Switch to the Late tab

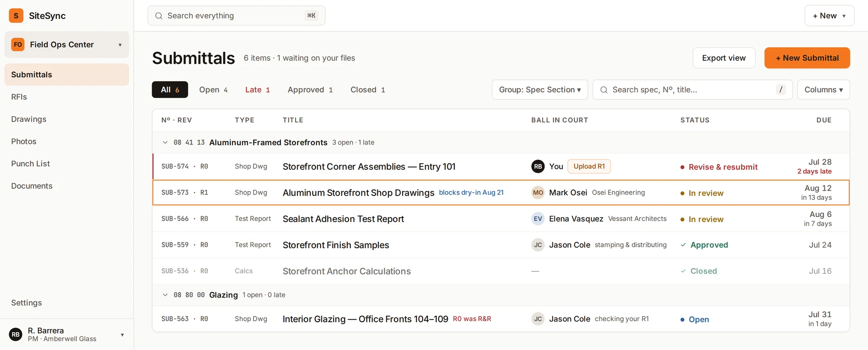(x=258, y=90)
